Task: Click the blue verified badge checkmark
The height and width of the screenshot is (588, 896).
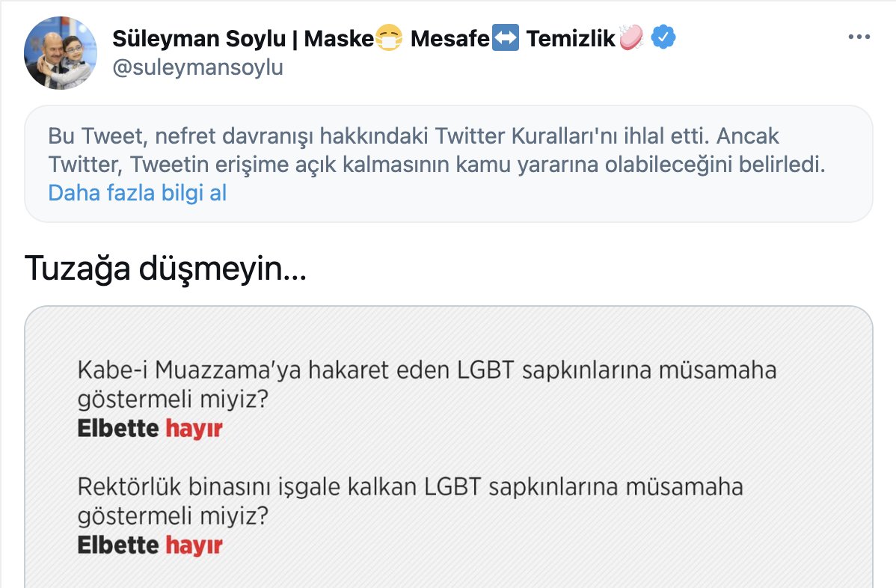Action: [x=663, y=37]
